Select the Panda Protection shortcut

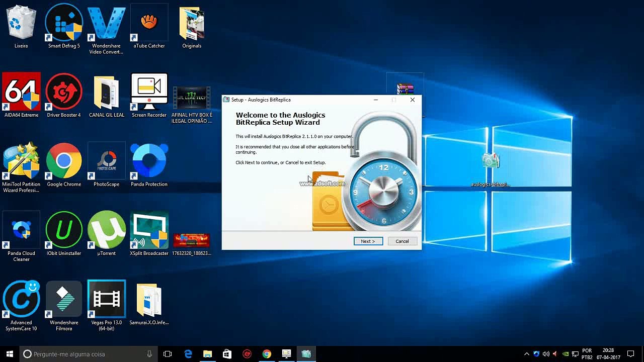149,165
